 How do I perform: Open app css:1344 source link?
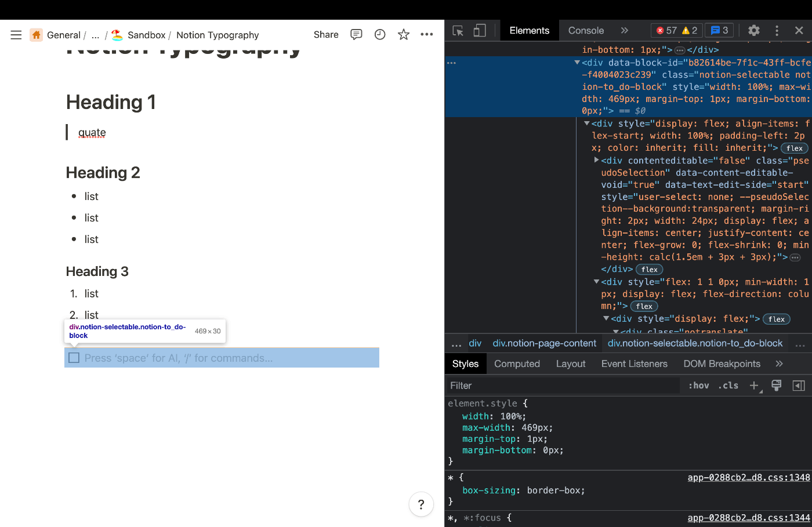coord(748,518)
